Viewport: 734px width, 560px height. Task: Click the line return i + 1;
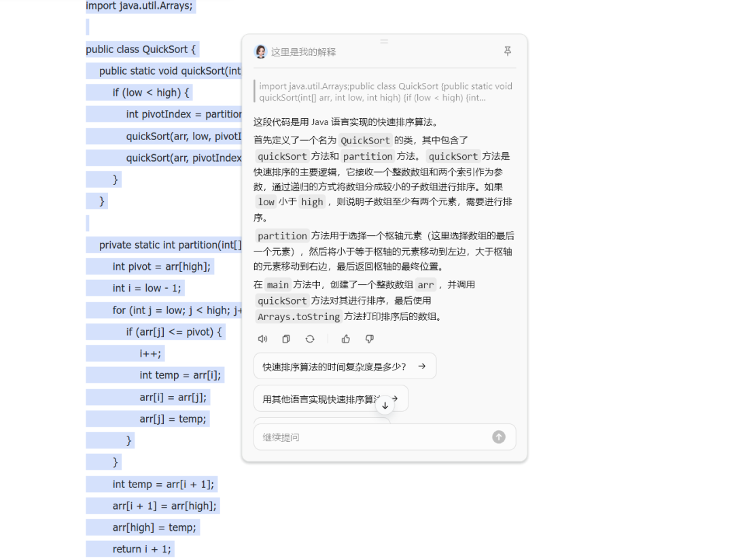142,548
